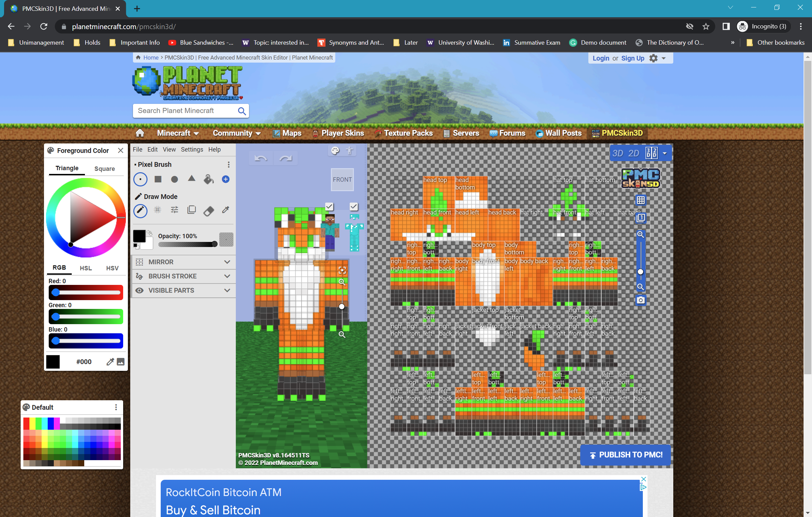This screenshot has width=812, height=517.
Task: Switch to split 3D/2D view
Action: pos(652,153)
